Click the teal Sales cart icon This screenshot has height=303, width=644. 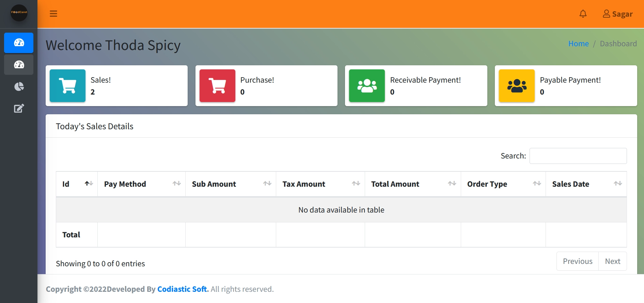point(67,86)
